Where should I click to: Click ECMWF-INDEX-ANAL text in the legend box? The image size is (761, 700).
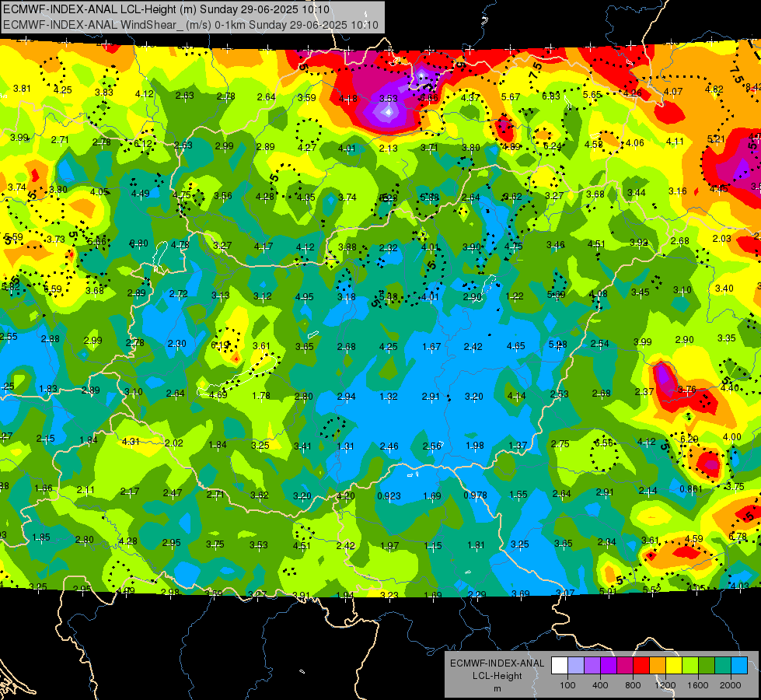[x=497, y=663]
